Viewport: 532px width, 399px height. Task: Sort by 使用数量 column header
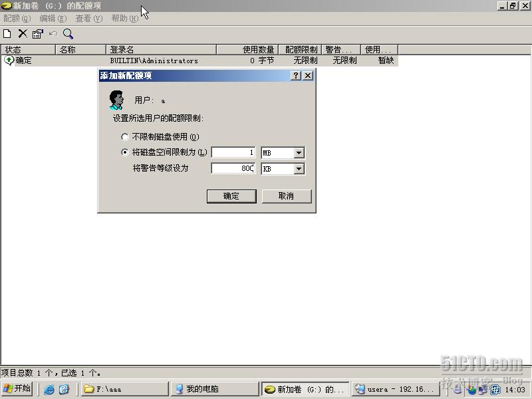[247, 49]
